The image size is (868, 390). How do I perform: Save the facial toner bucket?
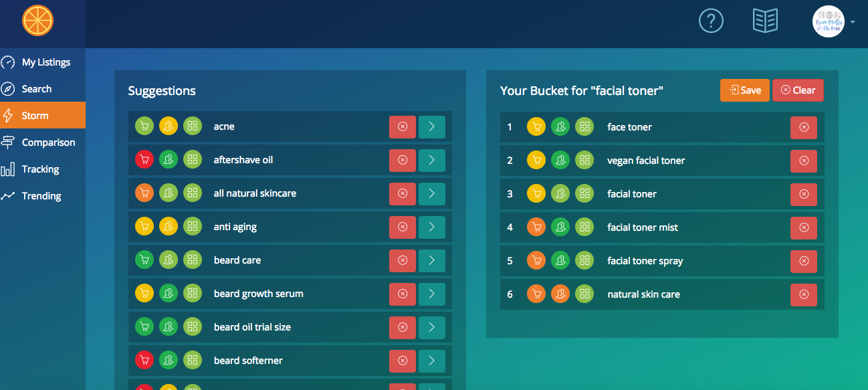[x=744, y=90]
